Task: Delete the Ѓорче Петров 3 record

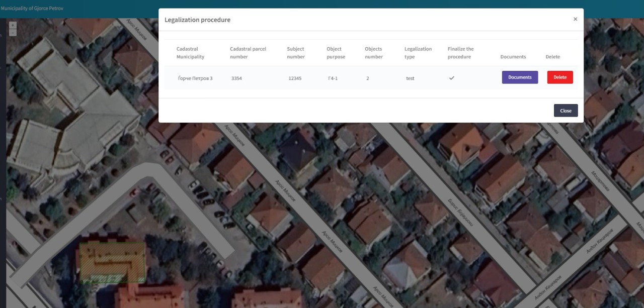Action: click(560, 77)
